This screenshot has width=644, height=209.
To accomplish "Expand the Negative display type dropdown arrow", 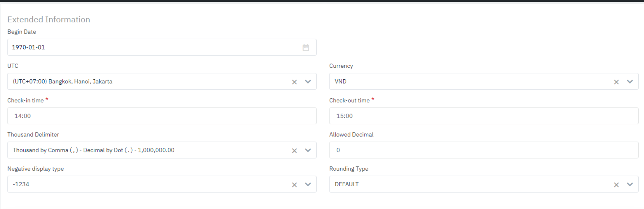I will tap(308, 184).
